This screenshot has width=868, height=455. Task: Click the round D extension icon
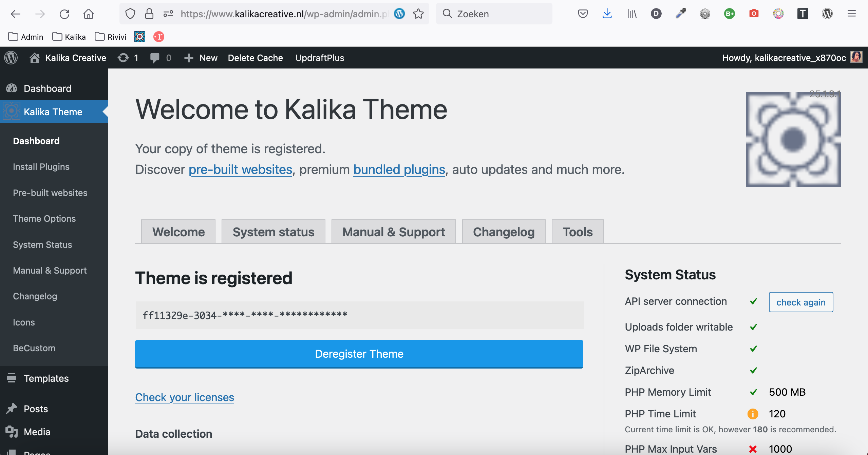click(x=656, y=14)
